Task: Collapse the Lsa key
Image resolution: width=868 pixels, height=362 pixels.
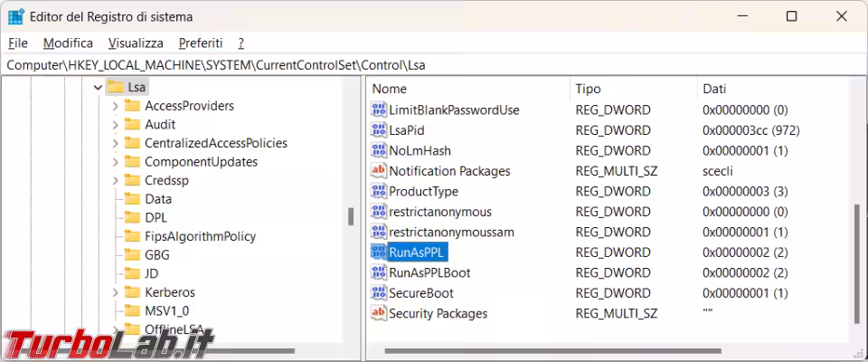Action: 98,88
